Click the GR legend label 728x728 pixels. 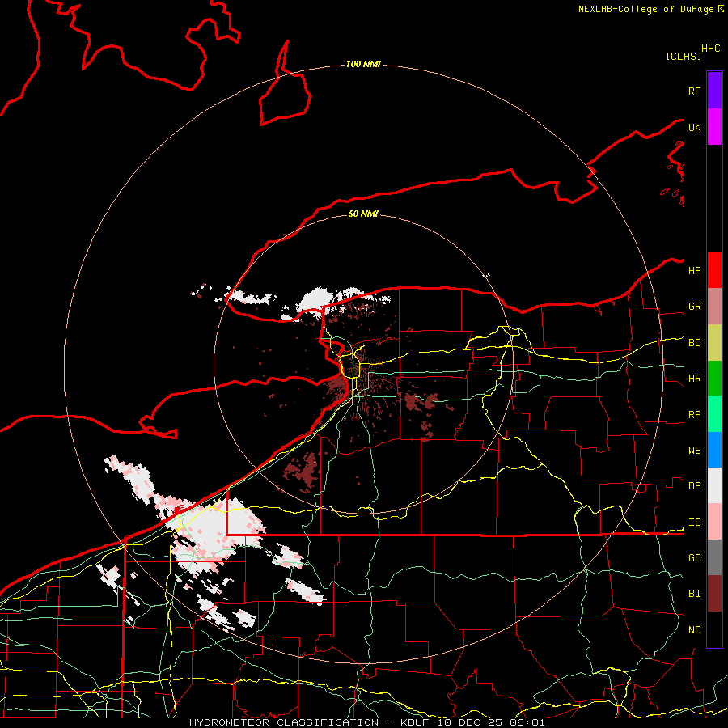694,307
